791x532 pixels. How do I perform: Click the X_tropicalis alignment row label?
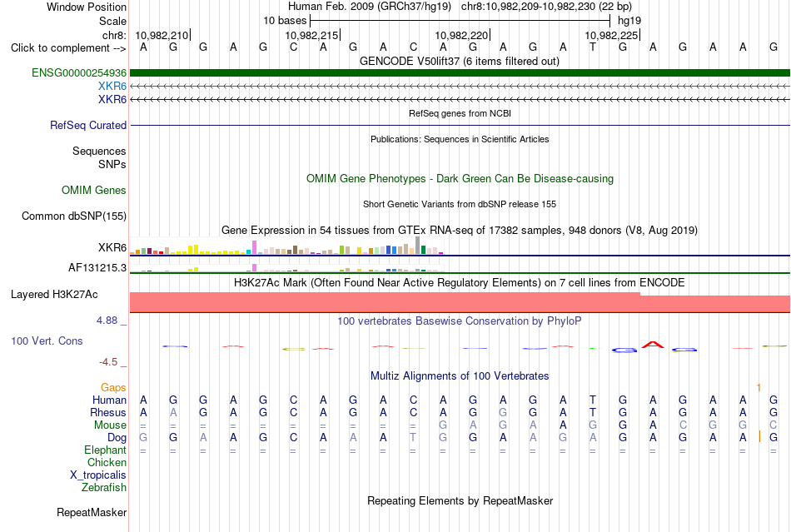coord(98,475)
